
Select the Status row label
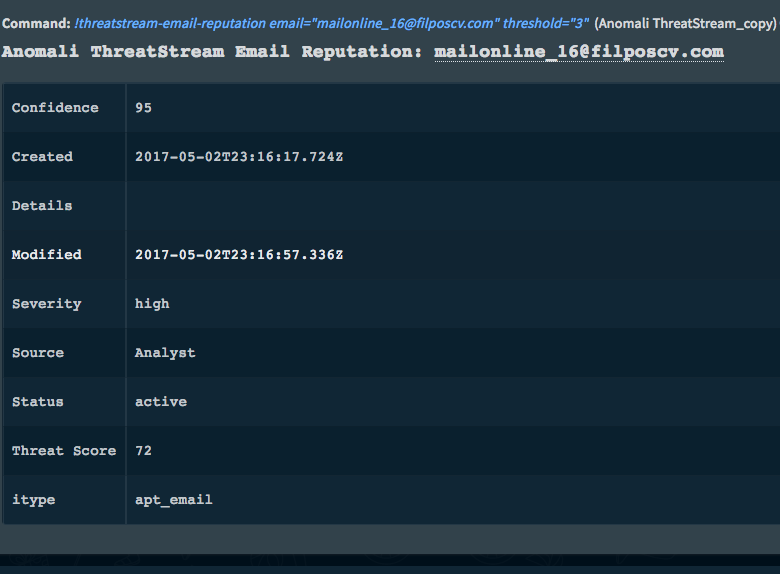[x=37, y=402]
